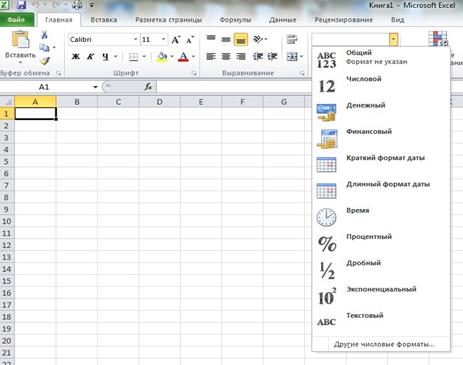Increase indent icon
This screenshot has height=365, width=463.
(x=273, y=57)
